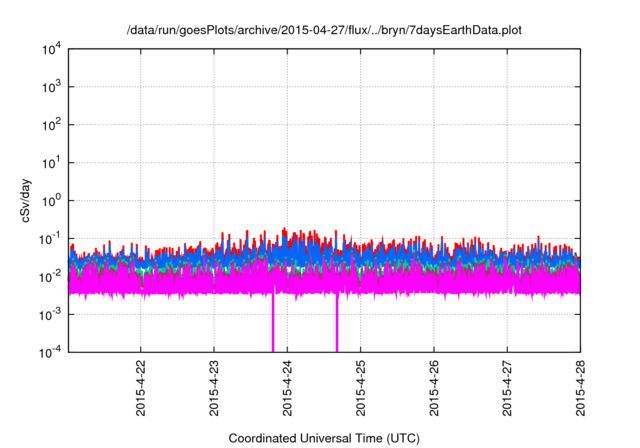
Task: Click the 10^1 y-axis tick label
Action: coord(51,163)
